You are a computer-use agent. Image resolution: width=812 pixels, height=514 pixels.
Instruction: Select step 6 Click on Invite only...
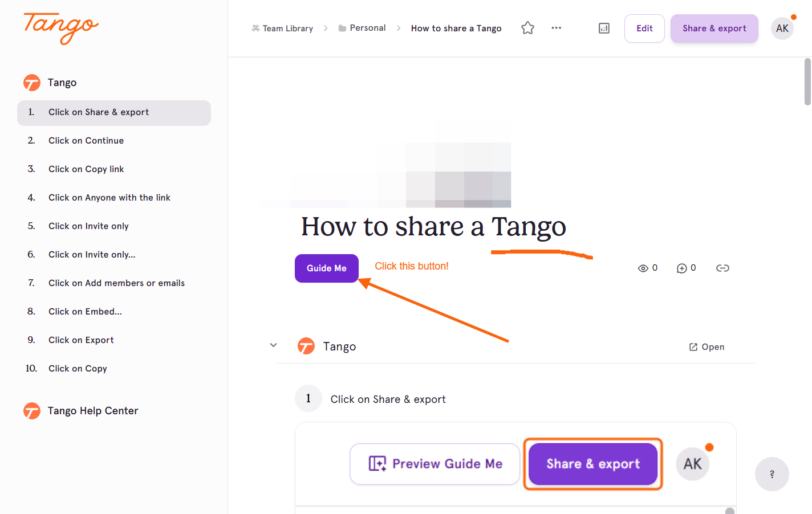(x=114, y=255)
